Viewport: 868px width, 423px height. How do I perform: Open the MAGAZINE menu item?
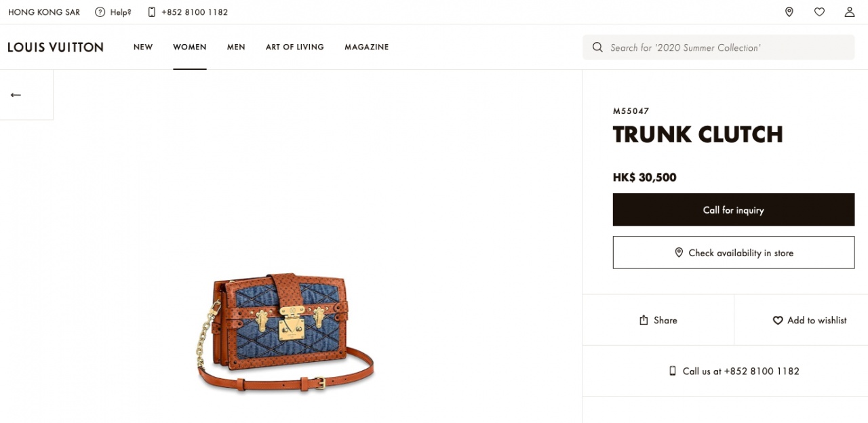(x=367, y=47)
